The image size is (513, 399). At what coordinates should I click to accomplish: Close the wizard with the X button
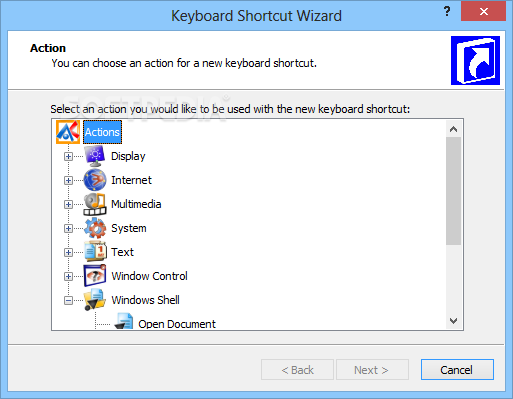484,12
